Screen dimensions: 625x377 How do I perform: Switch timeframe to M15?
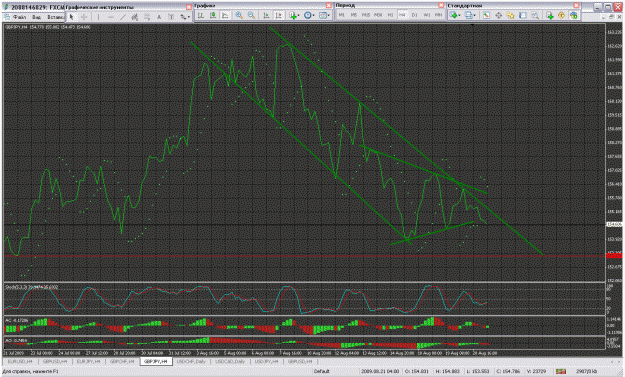click(366, 15)
